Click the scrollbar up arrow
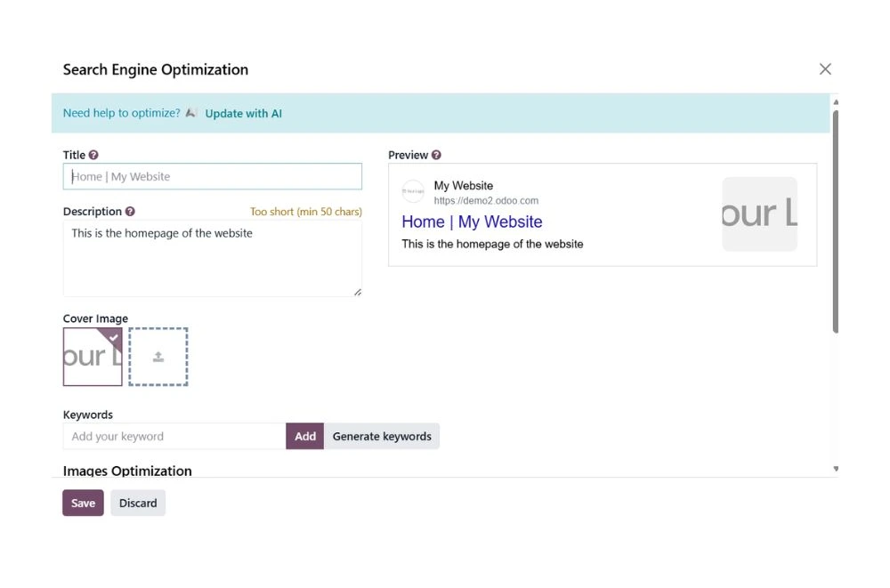 tap(836, 102)
